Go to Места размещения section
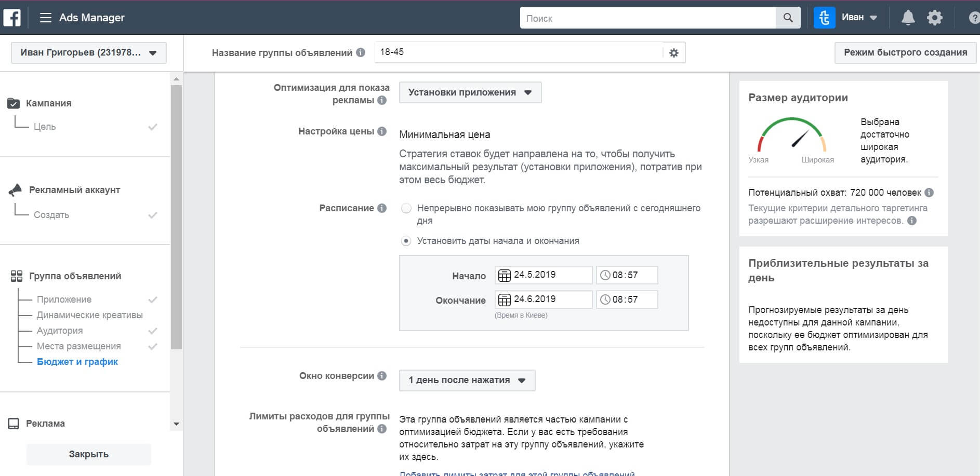Screen dimensions: 980x476 tap(78, 346)
